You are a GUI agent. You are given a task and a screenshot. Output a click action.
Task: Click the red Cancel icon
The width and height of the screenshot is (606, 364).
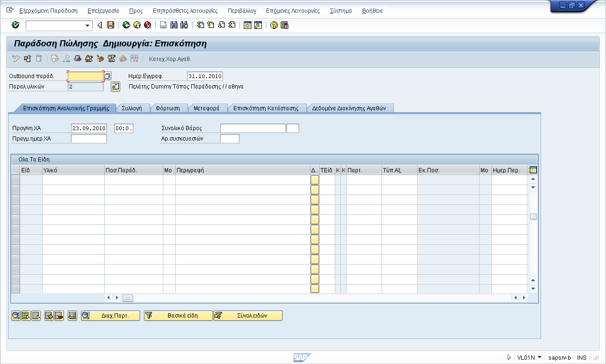(x=147, y=25)
